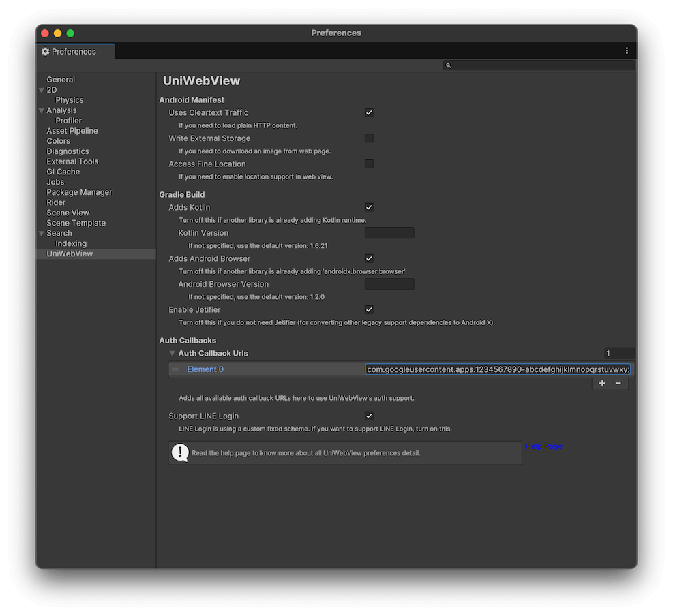Click the minus icon to remove callback URL
Viewport: 673px width, 616px height.
point(618,384)
